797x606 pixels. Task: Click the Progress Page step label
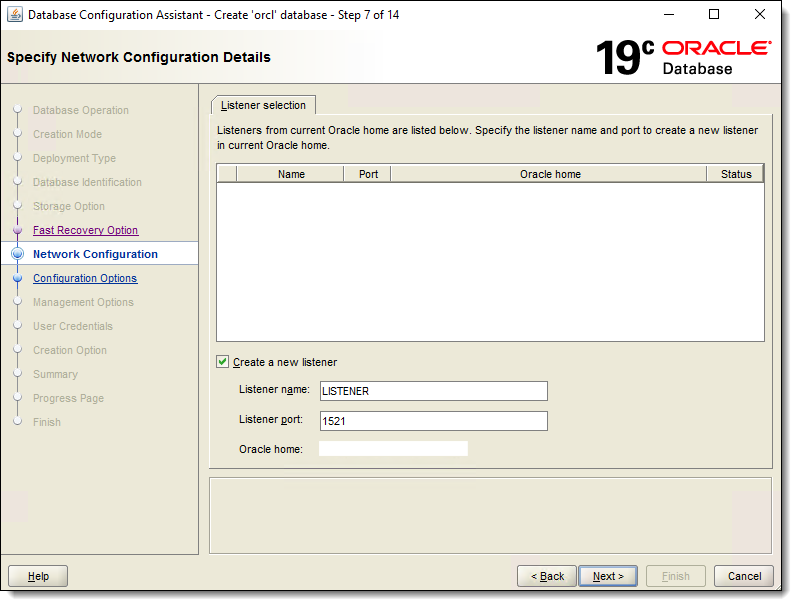(x=68, y=398)
